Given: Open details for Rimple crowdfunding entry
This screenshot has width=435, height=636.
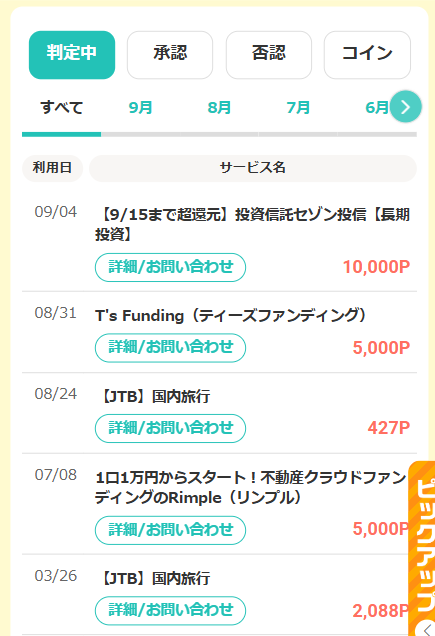Looking at the screenshot, I should 170,530.
